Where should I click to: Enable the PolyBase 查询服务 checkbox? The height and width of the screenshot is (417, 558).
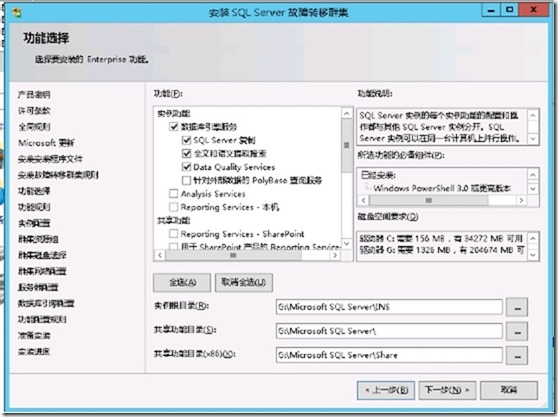186,180
